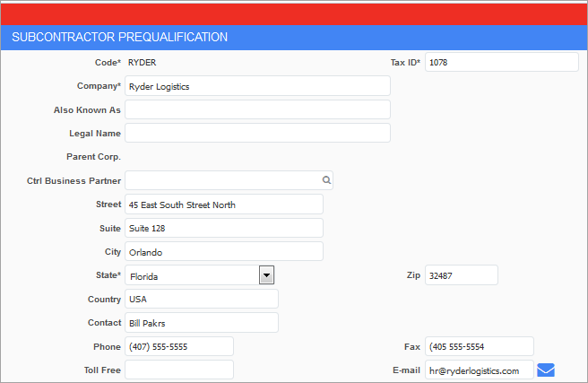Click the Contact field showing Bill Pakrs
Screen dimensions: 588x383
[202, 323]
